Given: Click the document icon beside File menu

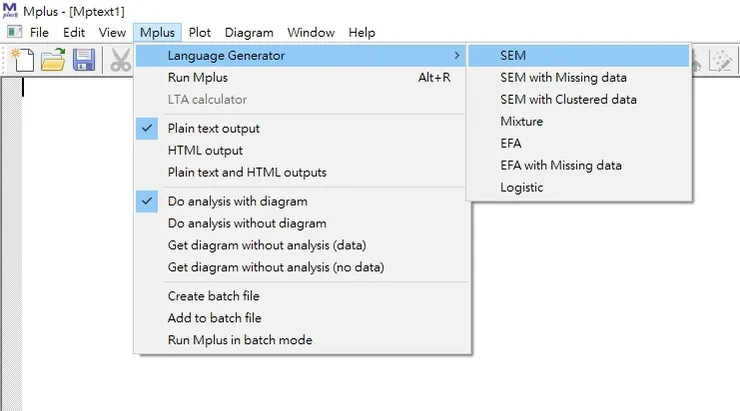Looking at the screenshot, I should (14, 32).
